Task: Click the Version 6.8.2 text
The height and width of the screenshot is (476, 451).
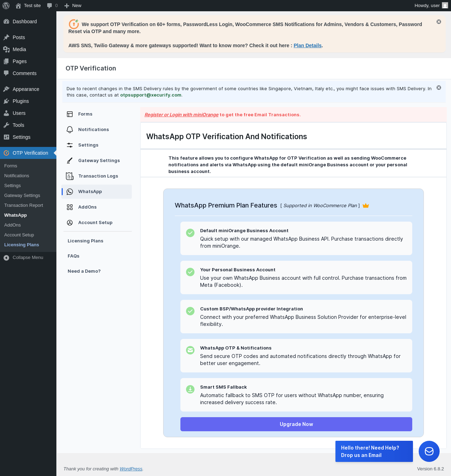Action: pyautogui.click(x=431, y=469)
